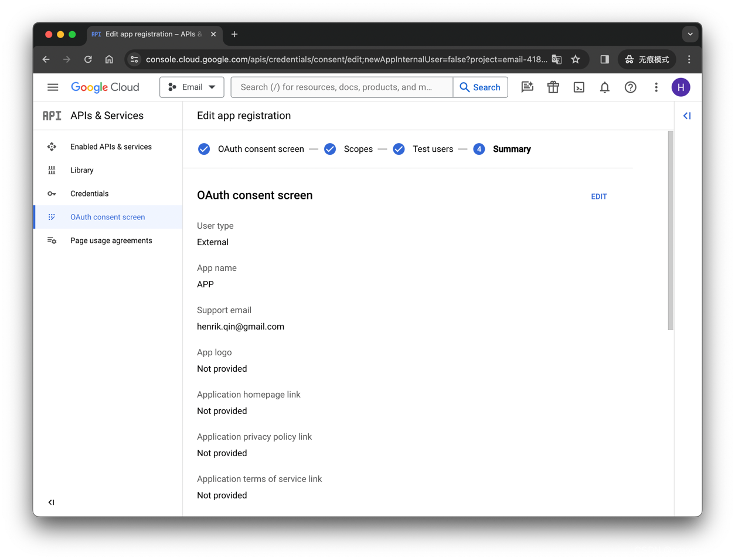Click the Credentials key icon
The image size is (735, 560).
pos(52,194)
